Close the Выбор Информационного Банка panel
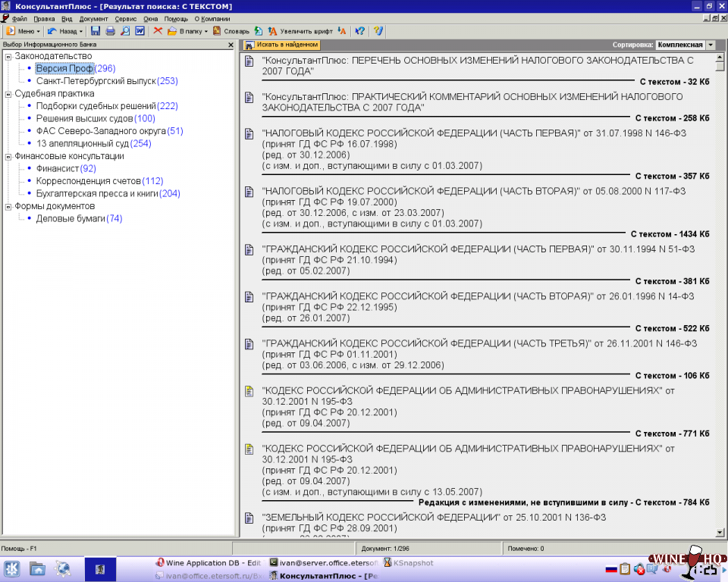Image resolution: width=728 pixels, height=582 pixels. (231, 45)
